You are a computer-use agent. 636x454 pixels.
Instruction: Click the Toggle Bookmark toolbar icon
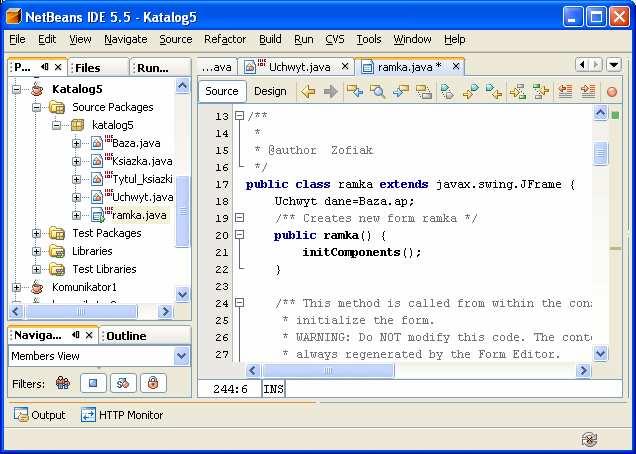447,92
